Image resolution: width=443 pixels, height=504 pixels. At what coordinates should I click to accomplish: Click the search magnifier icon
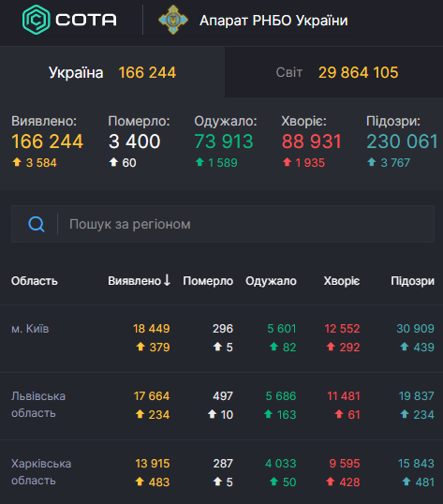pos(37,224)
